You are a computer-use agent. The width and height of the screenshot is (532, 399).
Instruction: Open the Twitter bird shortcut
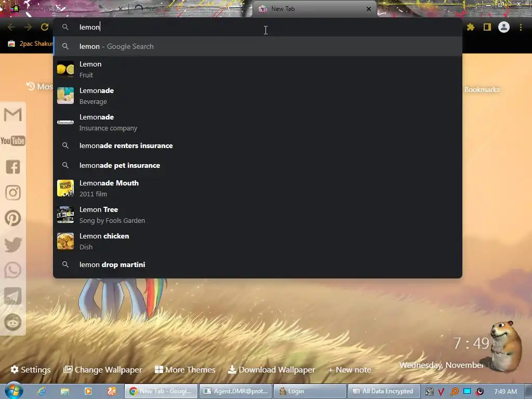[x=13, y=245]
